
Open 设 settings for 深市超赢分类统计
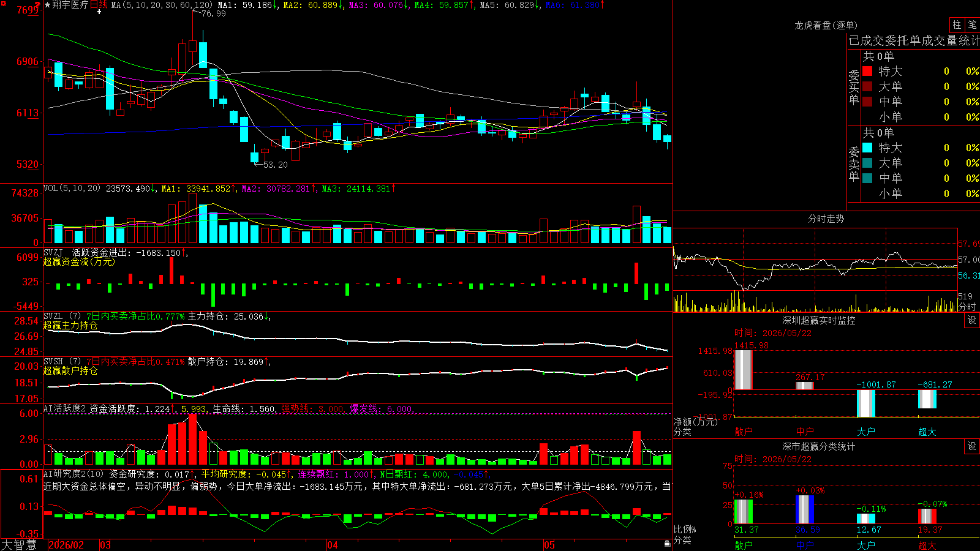tap(972, 446)
